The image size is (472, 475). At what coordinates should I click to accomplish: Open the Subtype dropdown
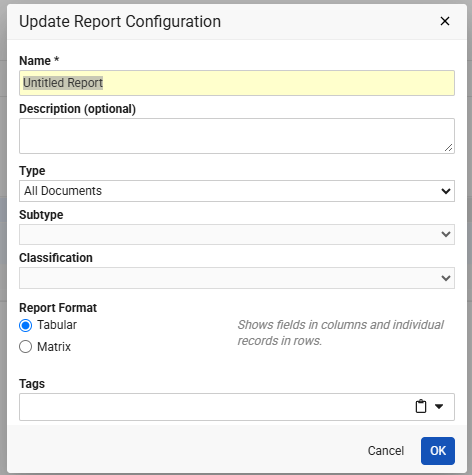(x=237, y=234)
